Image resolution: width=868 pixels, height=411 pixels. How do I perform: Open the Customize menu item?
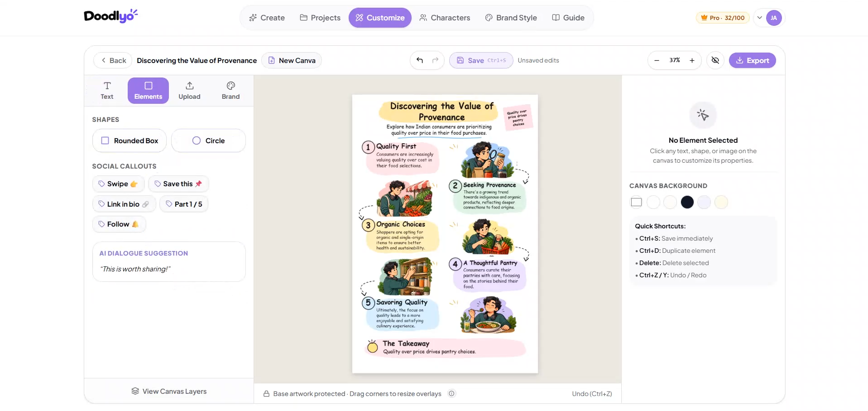(380, 18)
